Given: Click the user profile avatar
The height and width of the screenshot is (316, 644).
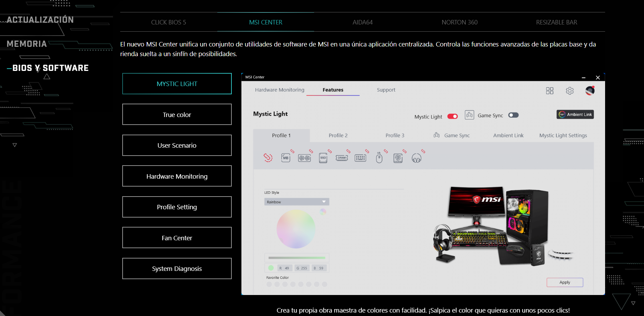Looking at the screenshot, I should tap(590, 91).
